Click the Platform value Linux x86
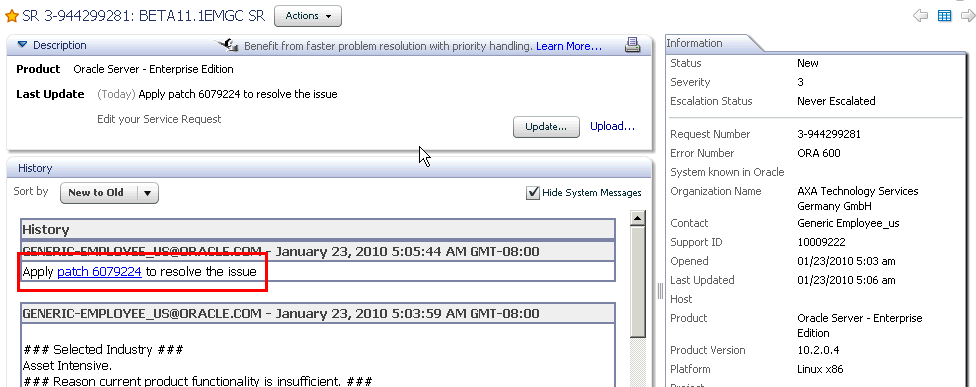The width and height of the screenshot is (976, 387). [820, 369]
